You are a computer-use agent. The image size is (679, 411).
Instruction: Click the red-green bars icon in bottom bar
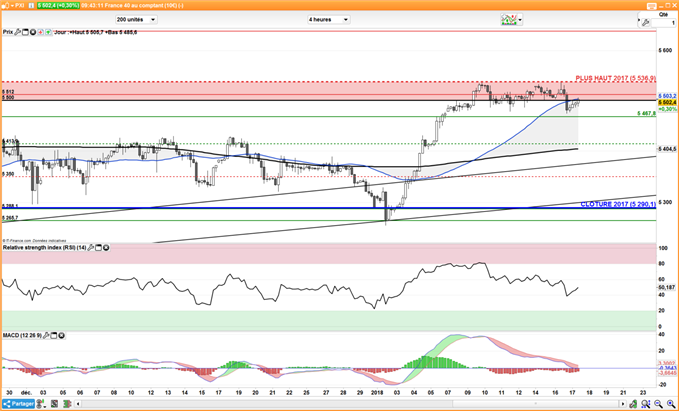pyautogui.click(x=67, y=404)
